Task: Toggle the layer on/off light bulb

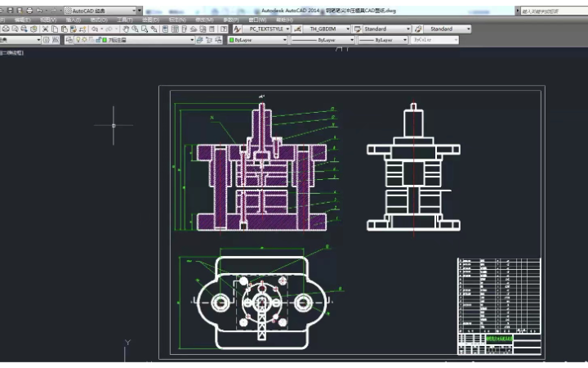Action: tap(78, 40)
